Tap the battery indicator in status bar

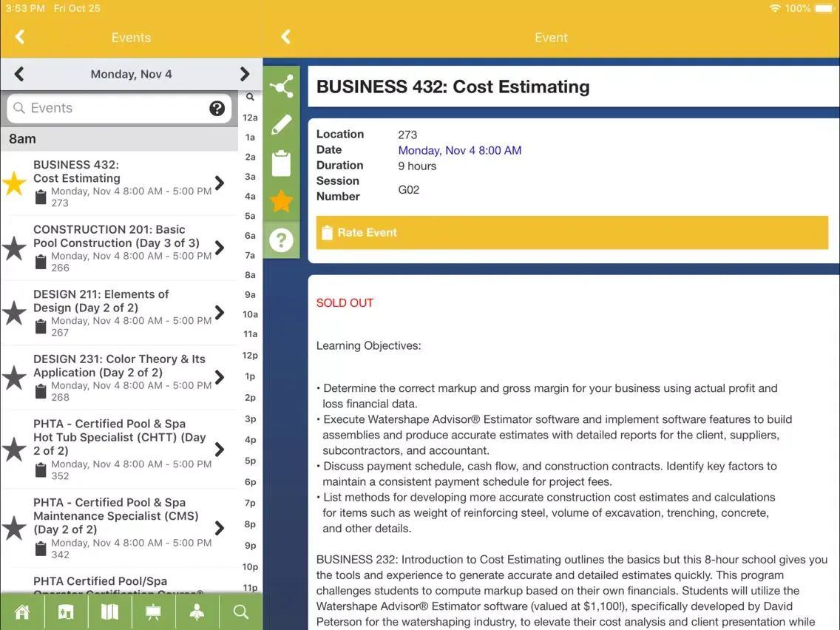click(x=824, y=9)
